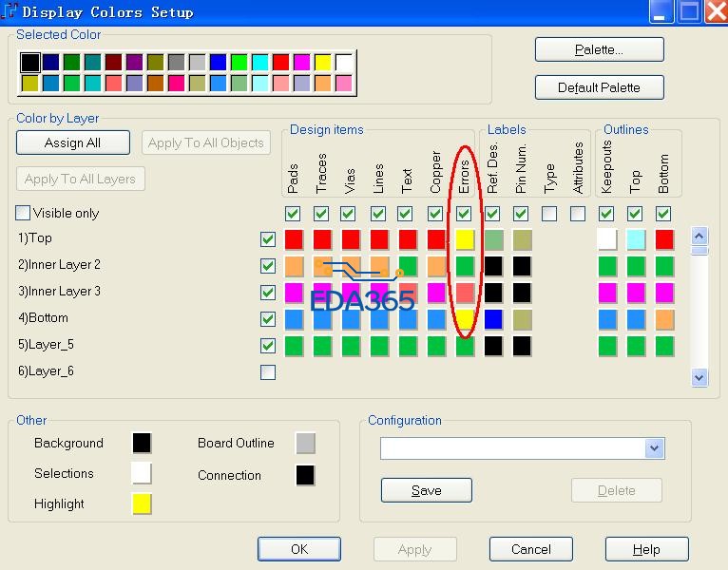Screen dimensions: 728x570
Task: Click Inner Layer 2 Errors green swatch
Action: (x=465, y=266)
